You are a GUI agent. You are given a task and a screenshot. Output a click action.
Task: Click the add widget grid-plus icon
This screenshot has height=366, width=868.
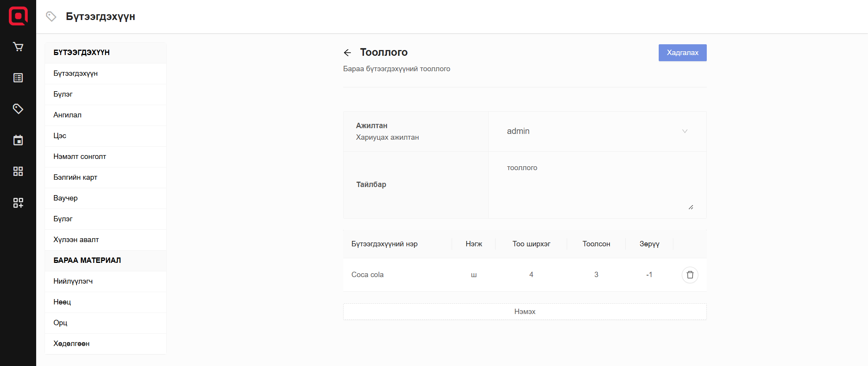coord(18,202)
